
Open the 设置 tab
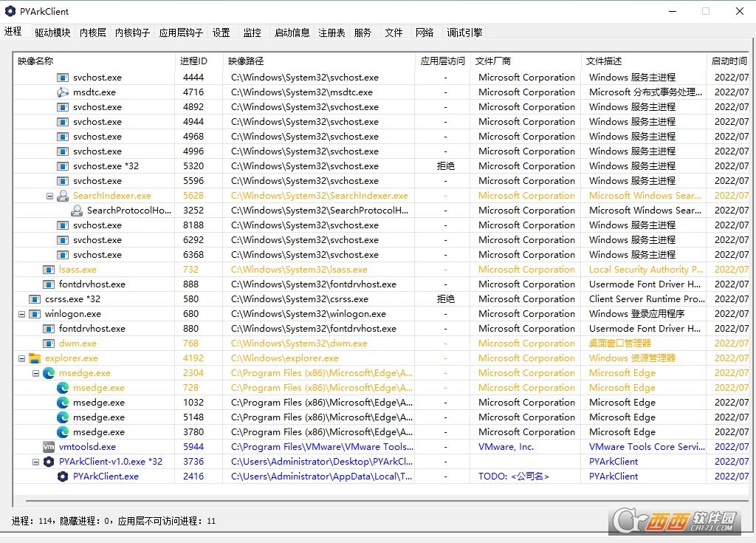click(x=221, y=33)
